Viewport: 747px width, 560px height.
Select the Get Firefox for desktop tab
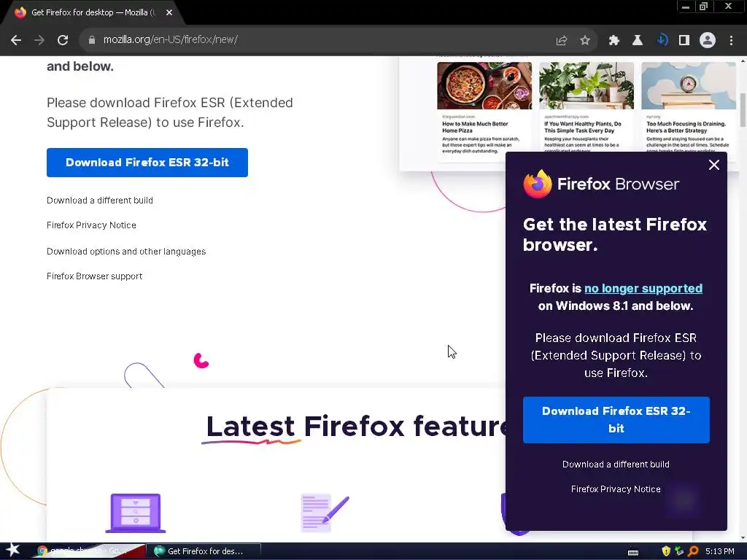(93, 12)
